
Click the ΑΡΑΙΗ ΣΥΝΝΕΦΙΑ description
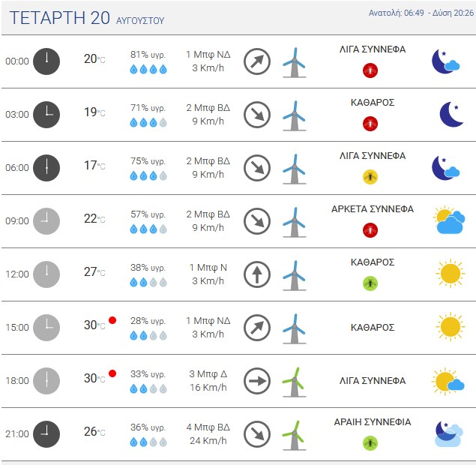click(373, 421)
